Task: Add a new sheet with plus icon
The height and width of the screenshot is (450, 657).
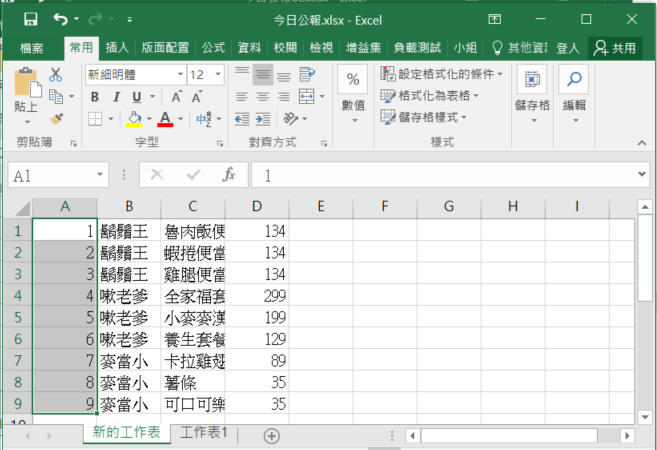Action: [272, 436]
